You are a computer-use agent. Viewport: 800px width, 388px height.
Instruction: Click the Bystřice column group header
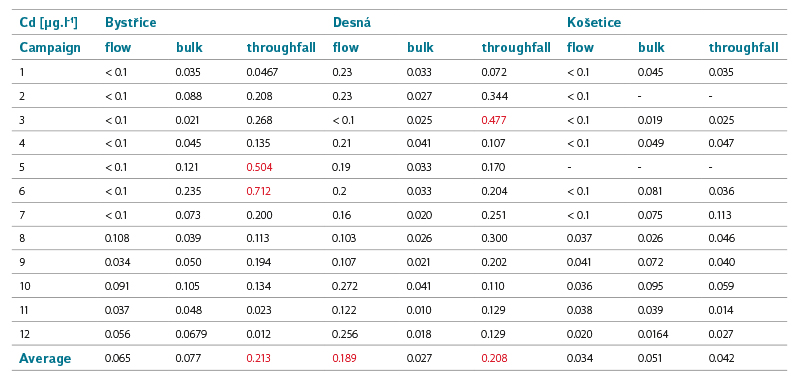[131, 23]
